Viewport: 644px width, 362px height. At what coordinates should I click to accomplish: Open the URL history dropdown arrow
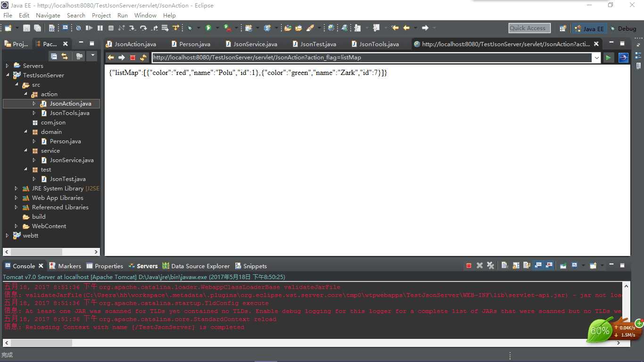(x=596, y=58)
